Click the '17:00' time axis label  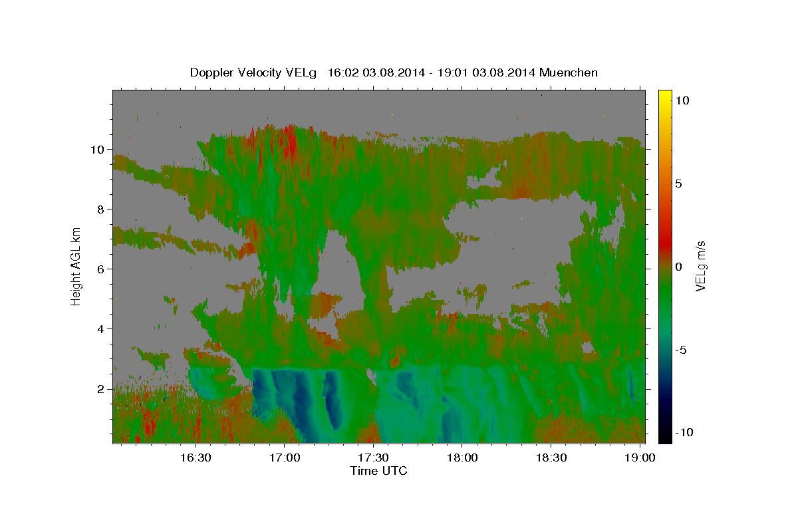pos(285,458)
